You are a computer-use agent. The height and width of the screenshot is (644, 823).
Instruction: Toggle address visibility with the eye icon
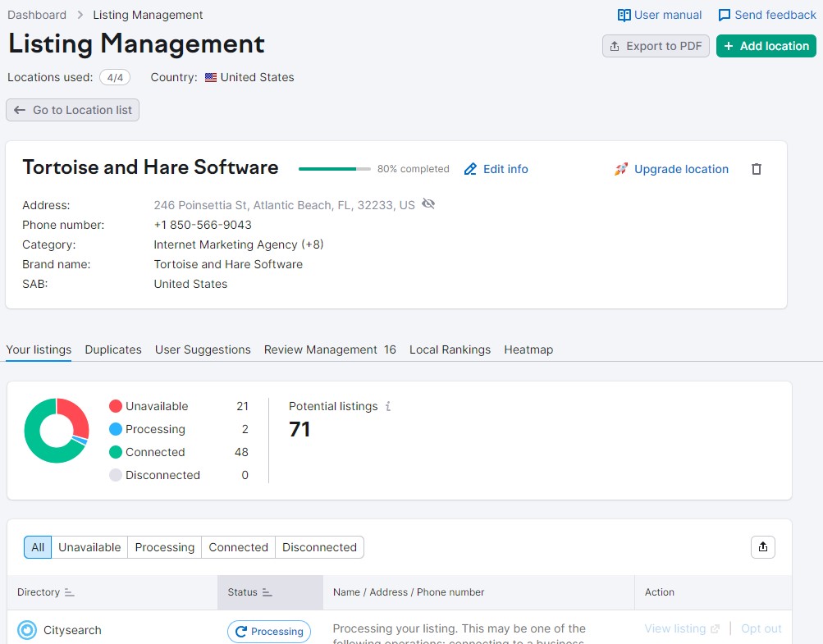(x=428, y=204)
